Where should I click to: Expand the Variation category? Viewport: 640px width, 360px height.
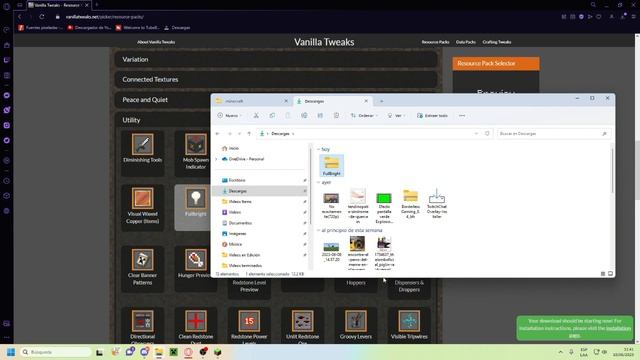pos(276,59)
